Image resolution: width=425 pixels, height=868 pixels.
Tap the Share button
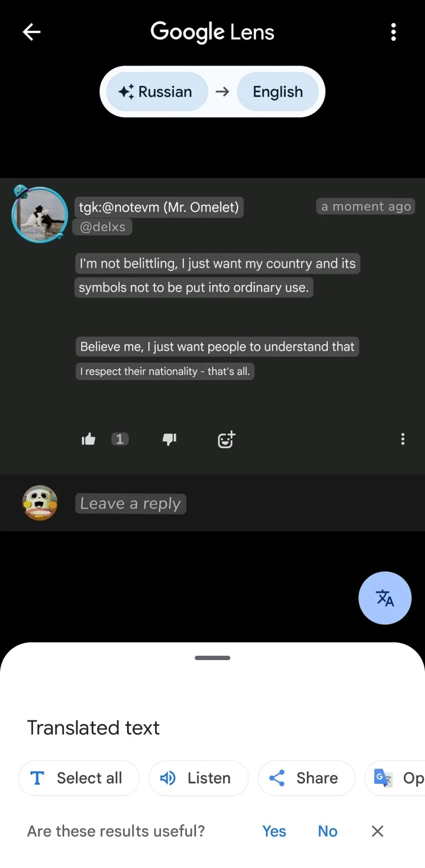tap(306, 778)
